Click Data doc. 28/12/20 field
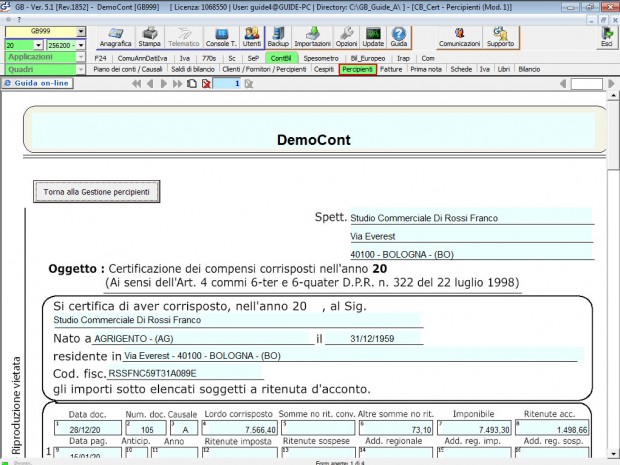Screen dimensions: 620x465 (88, 428)
